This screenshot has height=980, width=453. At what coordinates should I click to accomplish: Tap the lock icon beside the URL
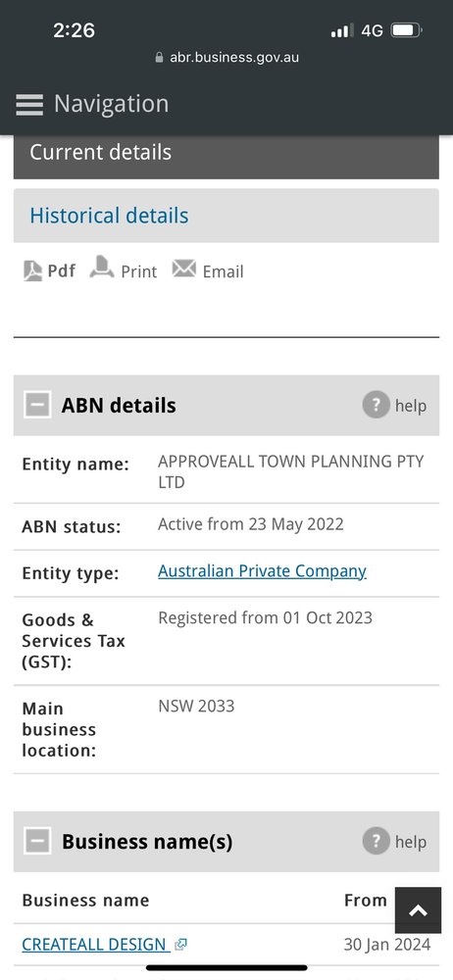point(159,58)
